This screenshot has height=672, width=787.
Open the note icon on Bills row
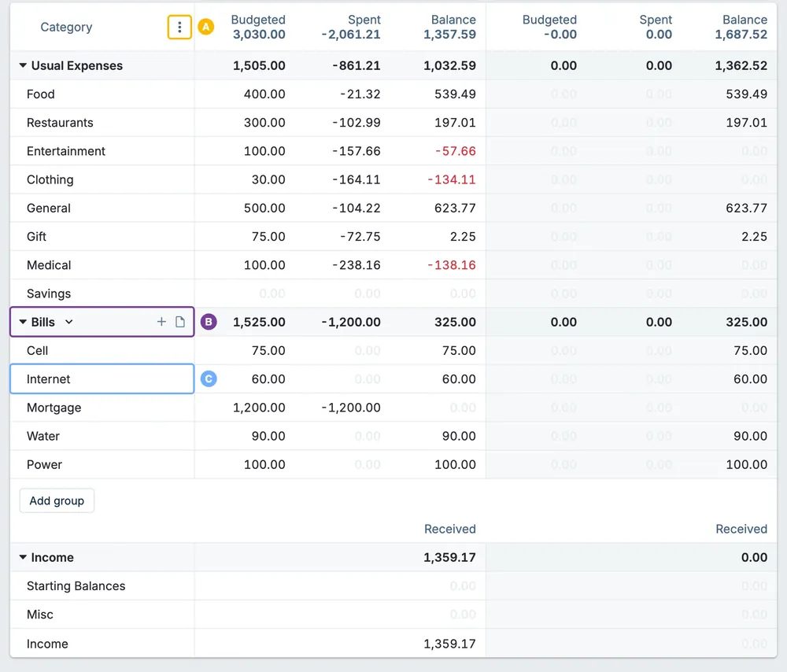tap(180, 322)
